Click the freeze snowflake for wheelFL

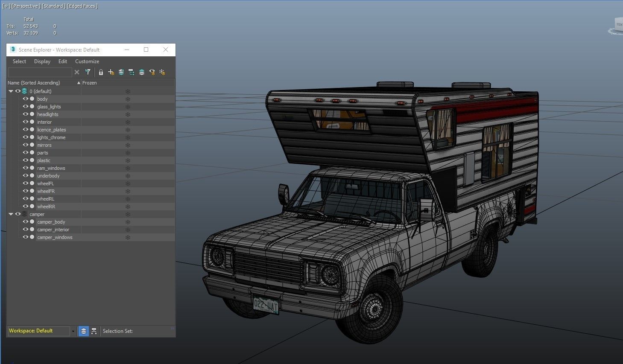coord(128,183)
